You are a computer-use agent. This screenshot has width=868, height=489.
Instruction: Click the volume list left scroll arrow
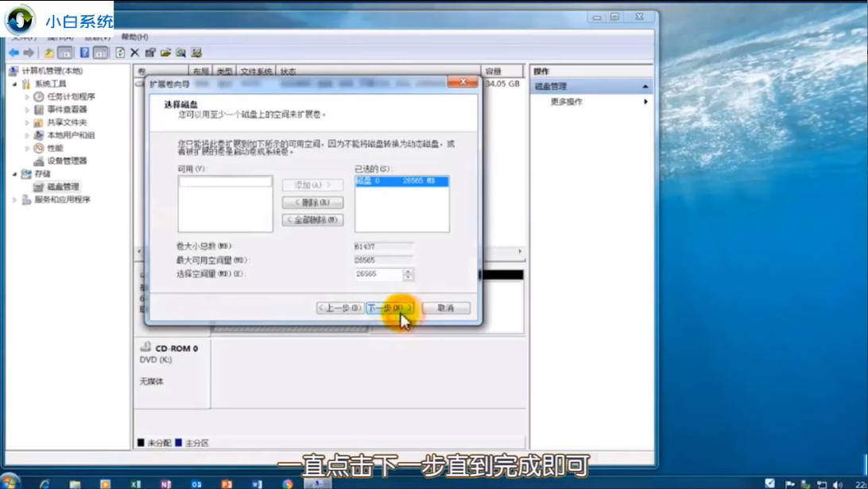click(x=139, y=252)
